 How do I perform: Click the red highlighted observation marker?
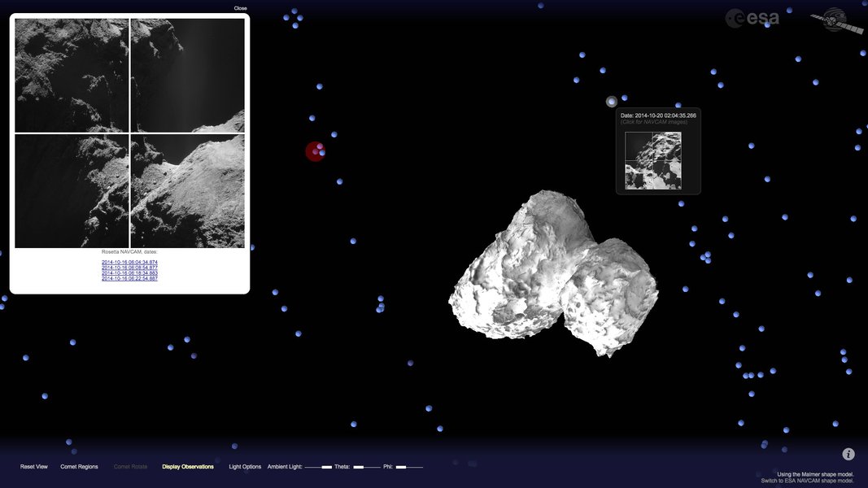tap(314, 150)
